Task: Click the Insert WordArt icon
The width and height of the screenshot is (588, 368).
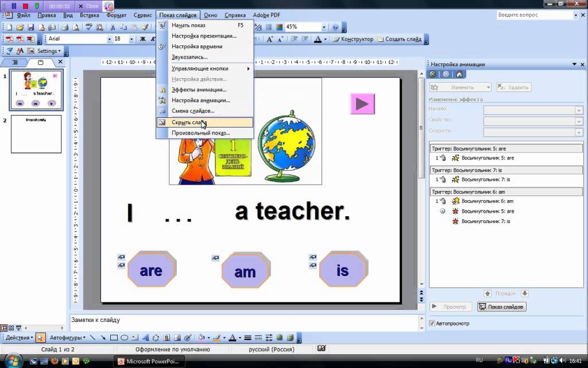Action: [146, 338]
